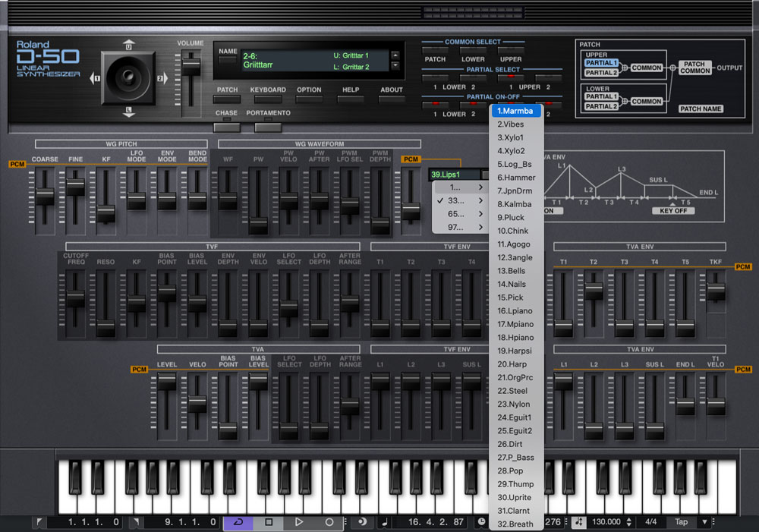Adjust tempo using the 130.000 stepper arrows
The image size is (759, 532).
pyautogui.click(x=628, y=522)
